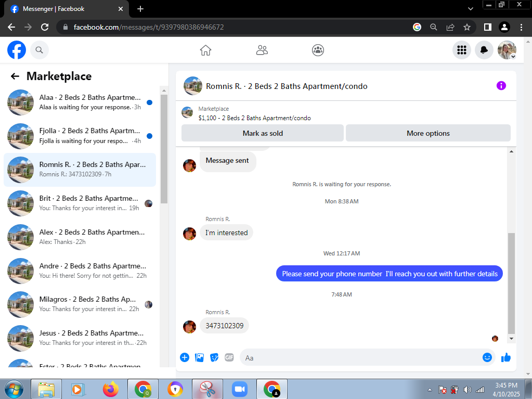Click the conversation list scrollbar thumb
532x399 pixels.
tap(164, 149)
